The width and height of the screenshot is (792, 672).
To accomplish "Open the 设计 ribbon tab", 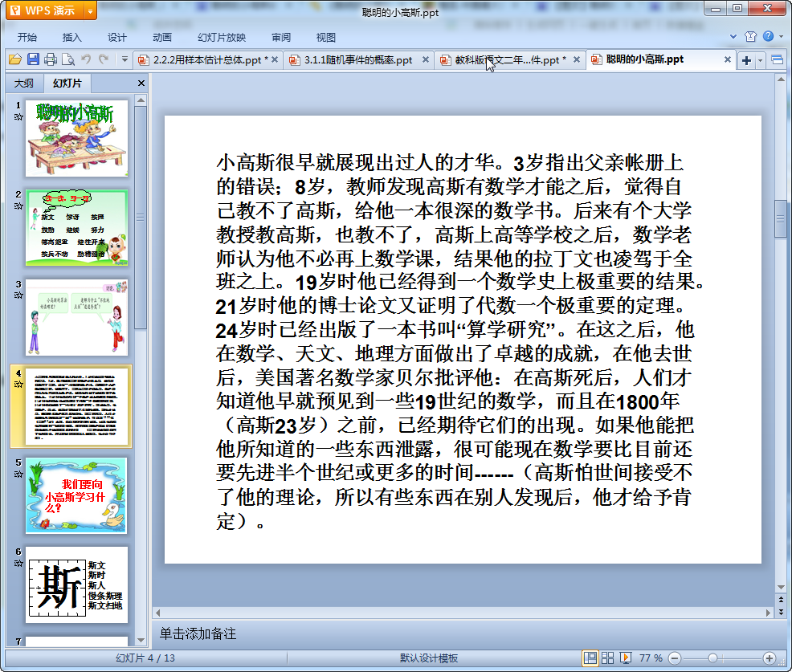I will (x=116, y=38).
